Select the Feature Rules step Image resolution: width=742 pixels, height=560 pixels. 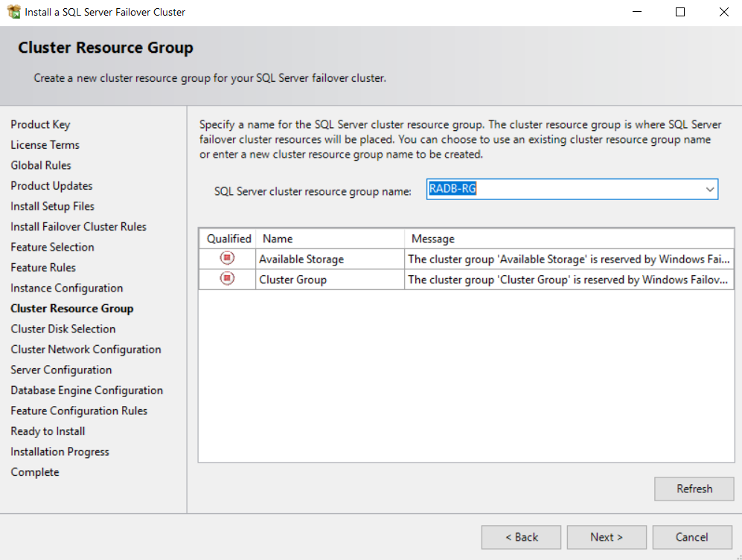tap(43, 268)
